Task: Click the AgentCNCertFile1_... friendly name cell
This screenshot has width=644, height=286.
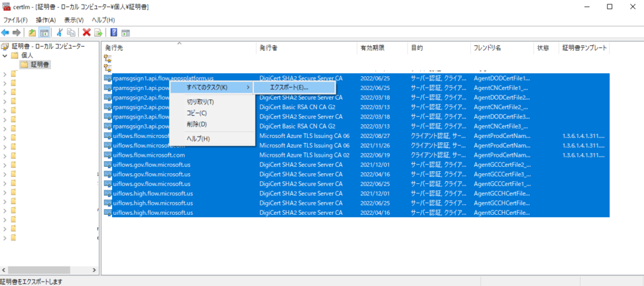Action: (501, 88)
